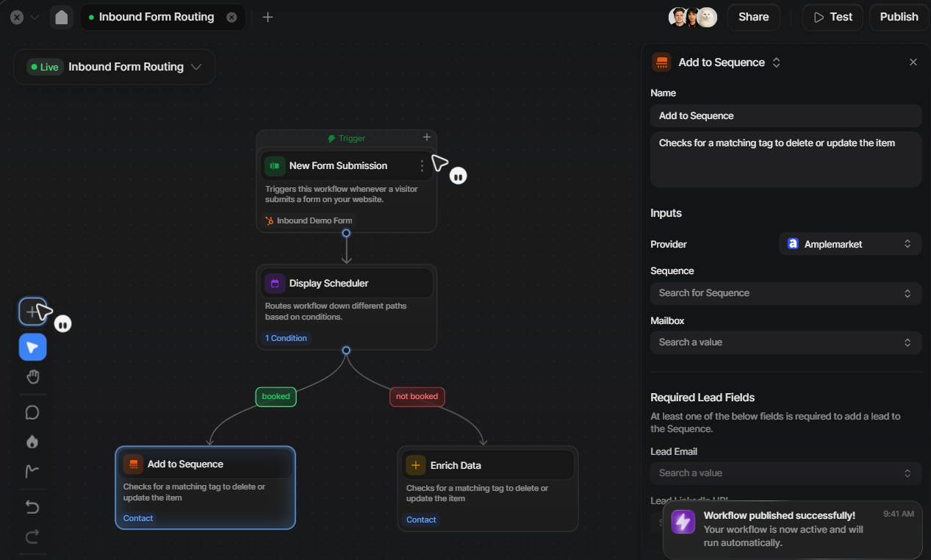Click the Add to Sequence node icon
931x560 pixels.
click(x=133, y=464)
